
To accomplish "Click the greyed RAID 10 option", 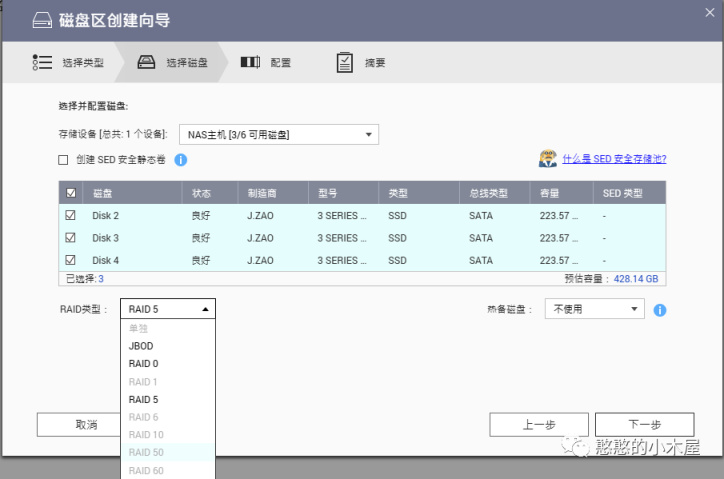I will click(168, 435).
